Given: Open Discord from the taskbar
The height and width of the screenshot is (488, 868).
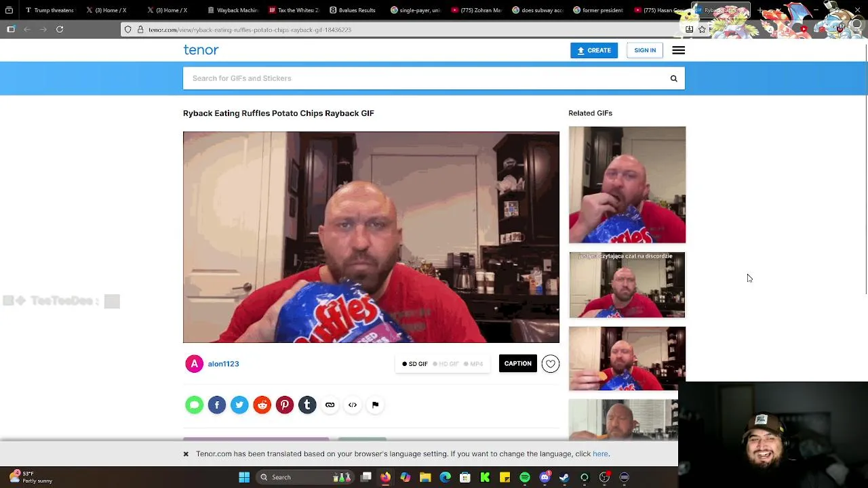Looking at the screenshot, I should point(545,477).
